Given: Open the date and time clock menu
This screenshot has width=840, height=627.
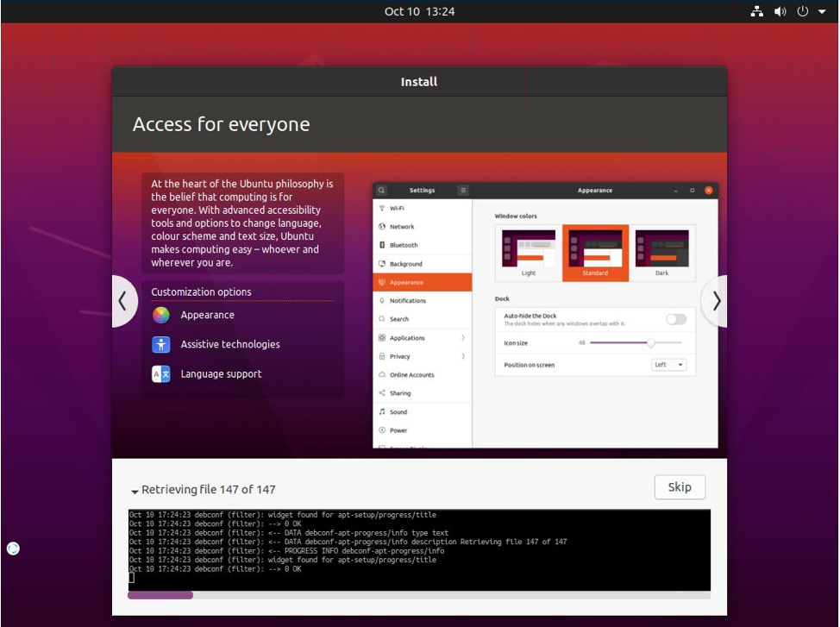Looking at the screenshot, I should click(419, 11).
